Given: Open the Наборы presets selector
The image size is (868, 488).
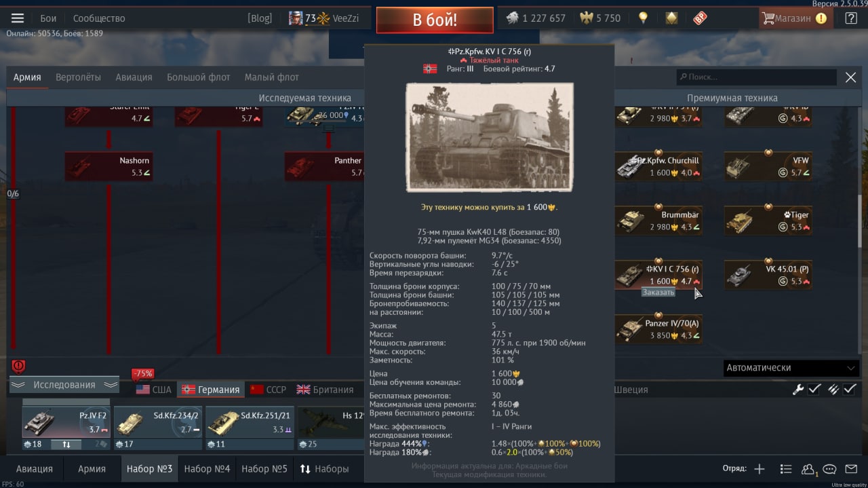Looking at the screenshot, I should pyautogui.click(x=324, y=469).
